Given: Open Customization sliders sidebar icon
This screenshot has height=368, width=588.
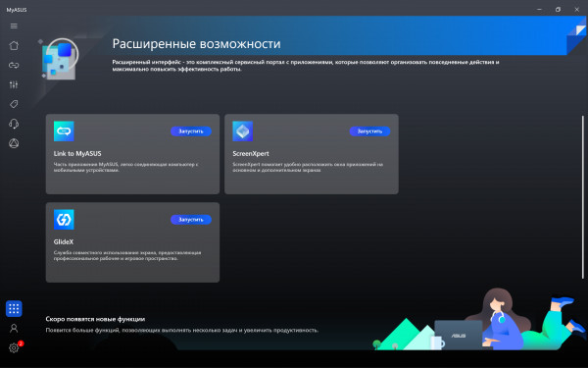Looking at the screenshot, I should point(14,84).
